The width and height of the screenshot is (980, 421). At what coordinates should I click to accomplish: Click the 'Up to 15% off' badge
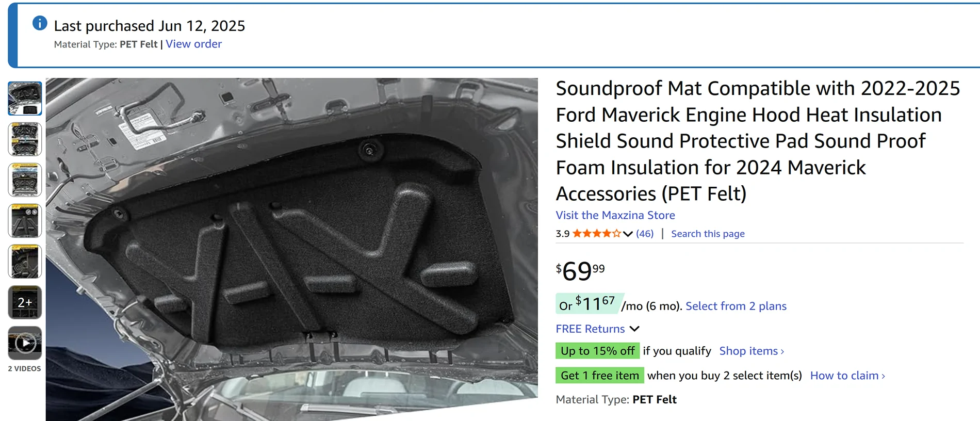point(597,351)
